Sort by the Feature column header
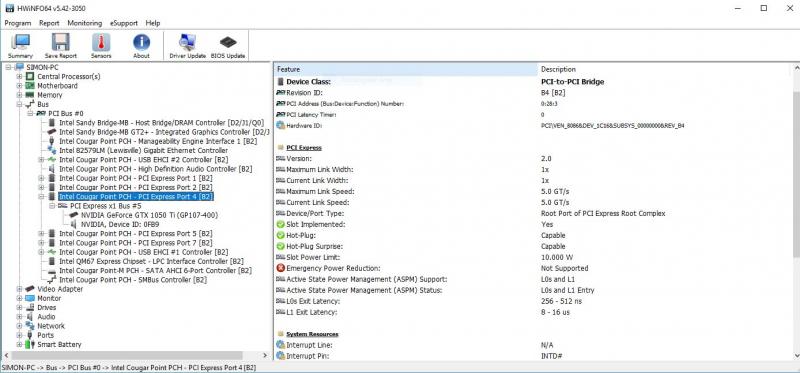This screenshot has width=800, height=373. (x=406, y=69)
